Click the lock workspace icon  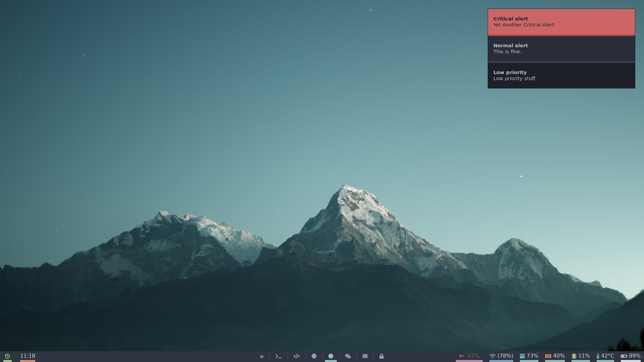pyautogui.click(x=381, y=356)
